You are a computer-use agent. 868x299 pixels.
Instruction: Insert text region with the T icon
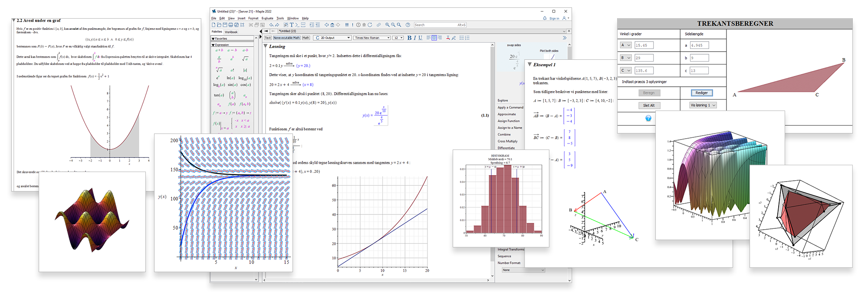point(292,25)
